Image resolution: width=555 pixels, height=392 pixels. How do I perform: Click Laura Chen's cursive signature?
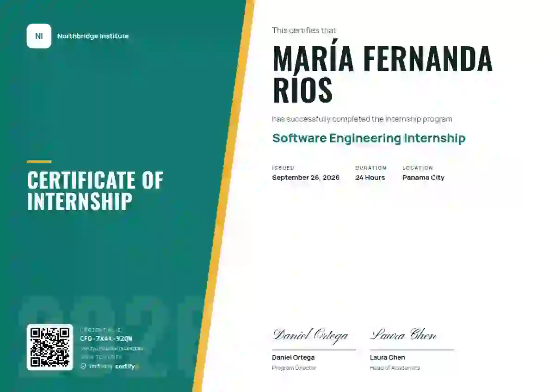pos(403,335)
